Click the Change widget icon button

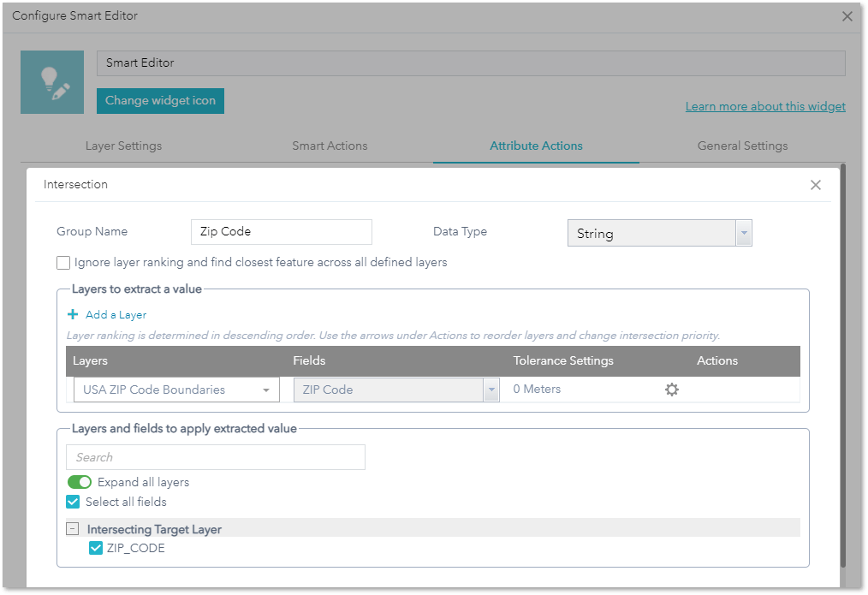(160, 100)
